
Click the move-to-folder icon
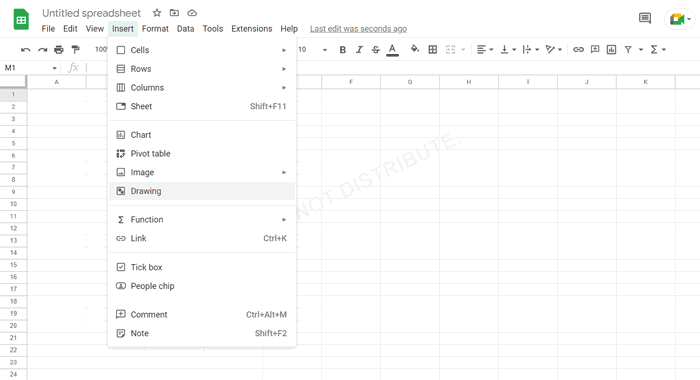[x=174, y=13]
